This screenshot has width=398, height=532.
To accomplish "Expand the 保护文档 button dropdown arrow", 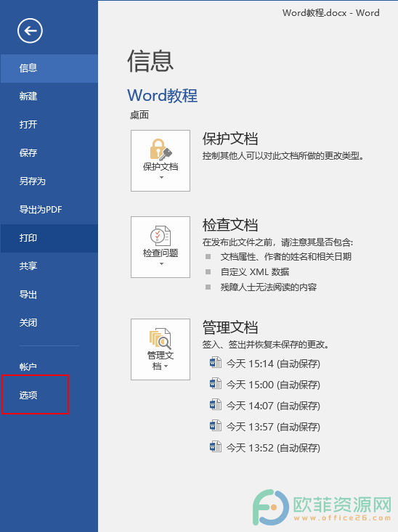I will tap(161, 177).
